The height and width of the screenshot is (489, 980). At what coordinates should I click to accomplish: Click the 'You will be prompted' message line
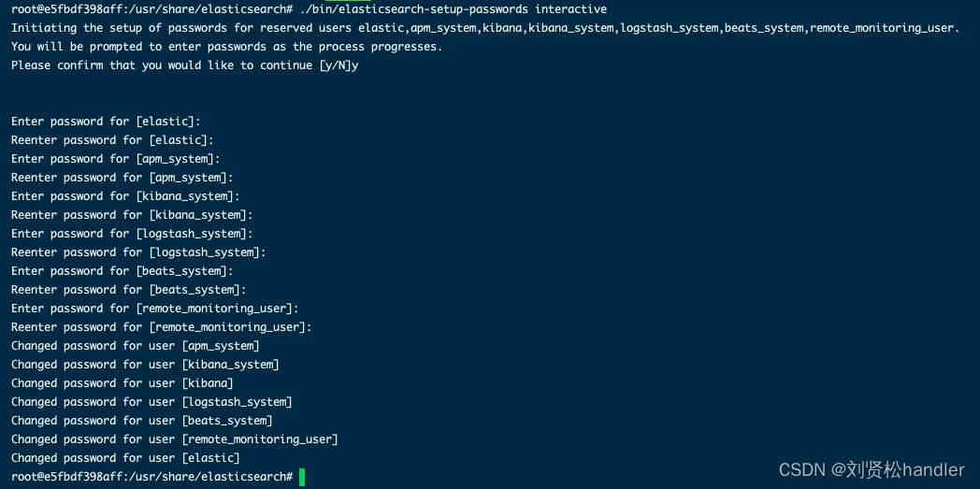tap(227, 47)
